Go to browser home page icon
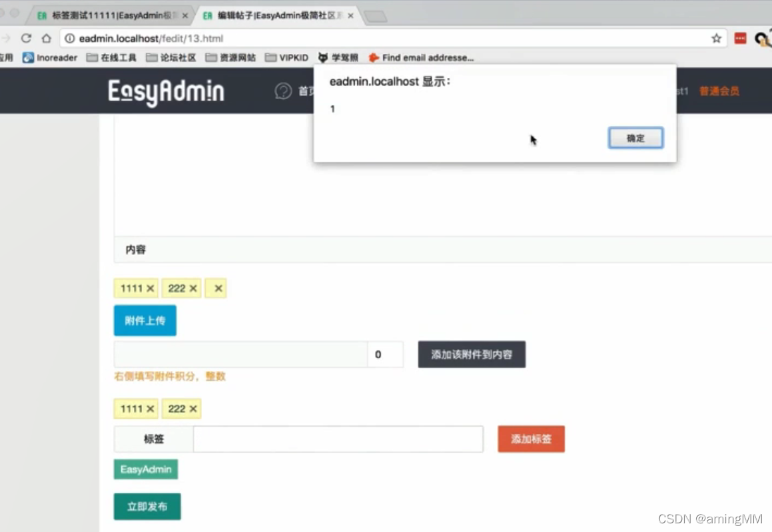 click(46, 39)
